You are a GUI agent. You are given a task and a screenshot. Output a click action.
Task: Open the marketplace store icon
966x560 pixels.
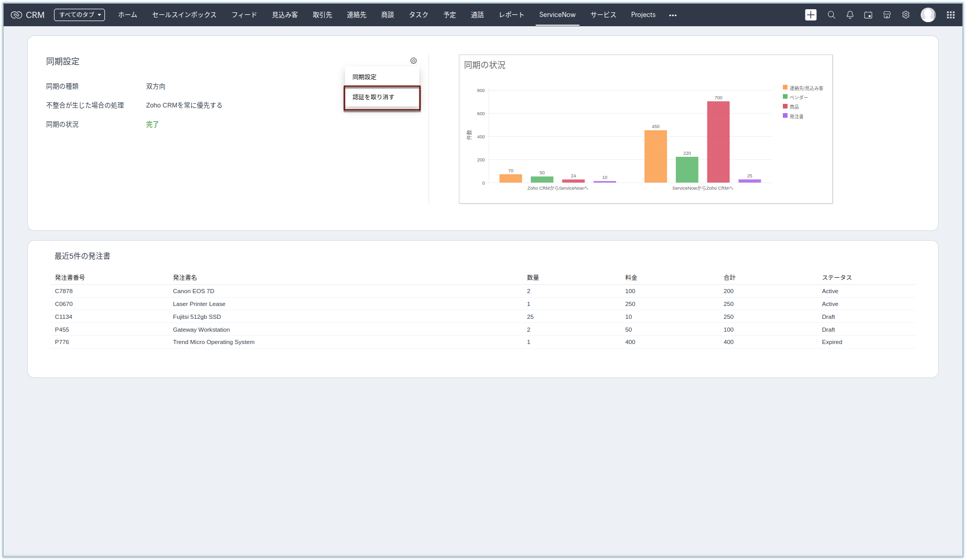[x=887, y=15]
